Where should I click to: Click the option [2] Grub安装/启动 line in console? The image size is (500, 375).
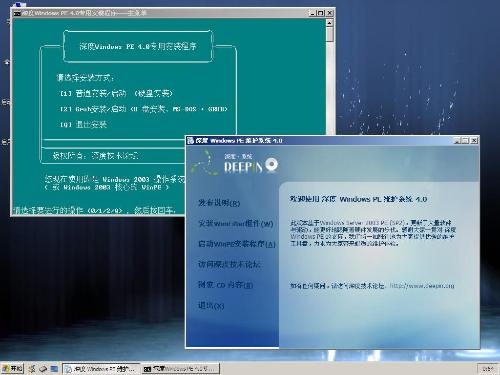144,109
